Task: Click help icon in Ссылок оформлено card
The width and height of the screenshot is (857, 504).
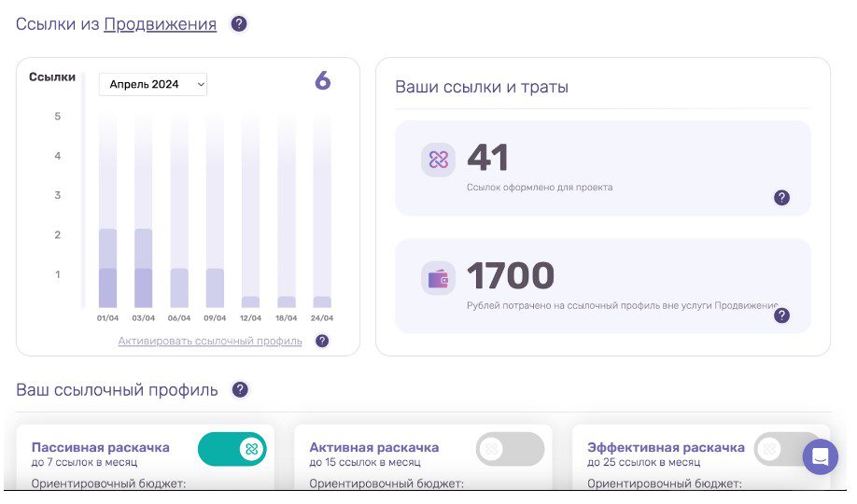Action: coord(781,198)
